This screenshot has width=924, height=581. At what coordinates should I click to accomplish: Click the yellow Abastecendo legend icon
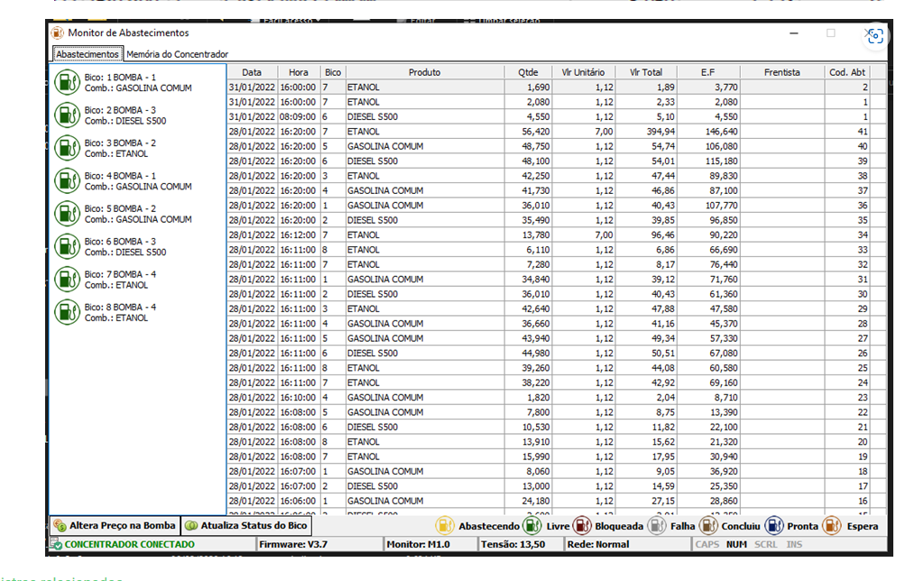coord(445,526)
